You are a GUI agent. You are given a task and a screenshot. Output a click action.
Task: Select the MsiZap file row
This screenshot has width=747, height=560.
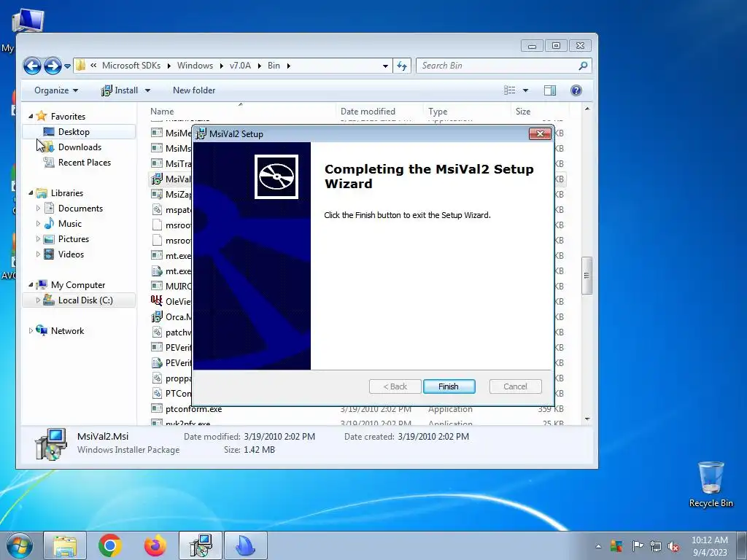178,194
